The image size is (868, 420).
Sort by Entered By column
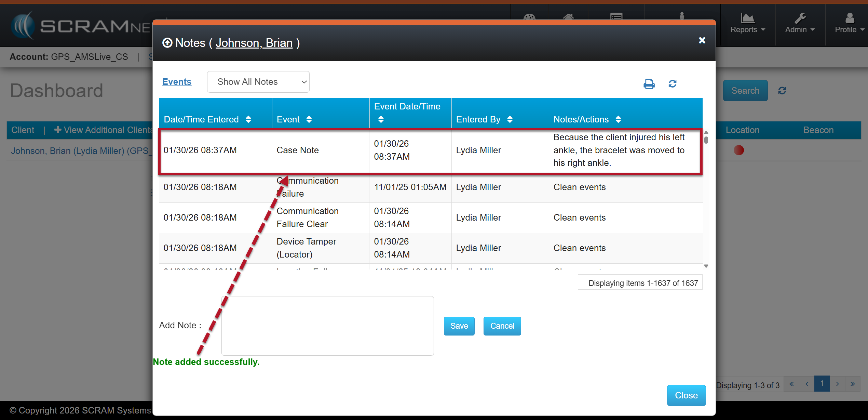pyautogui.click(x=510, y=119)
